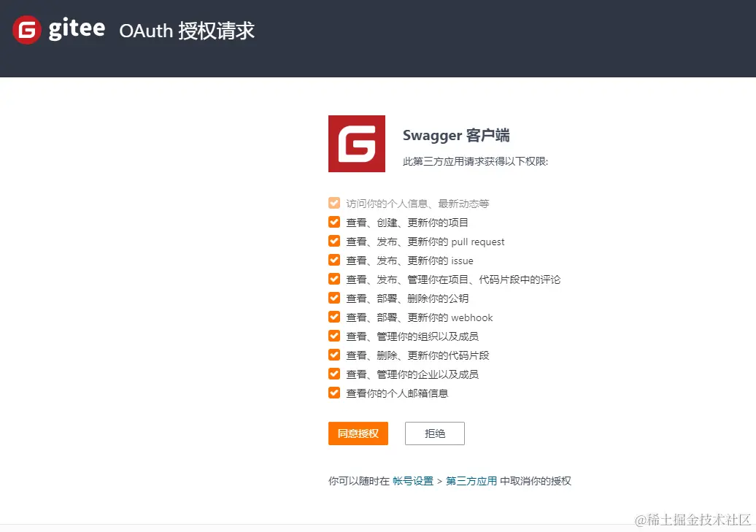Screen dimensions: 756x532
Task: Click the 拒绝 button
Action: (x=435, y=433)
